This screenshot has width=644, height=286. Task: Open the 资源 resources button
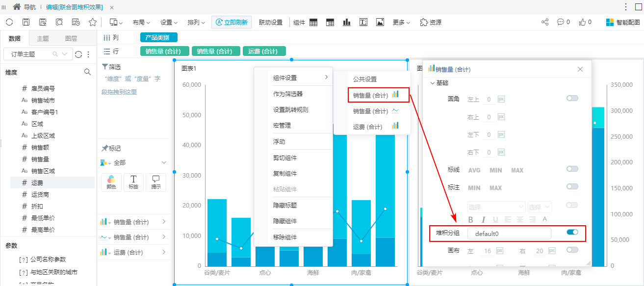click(x=431, y=22)
